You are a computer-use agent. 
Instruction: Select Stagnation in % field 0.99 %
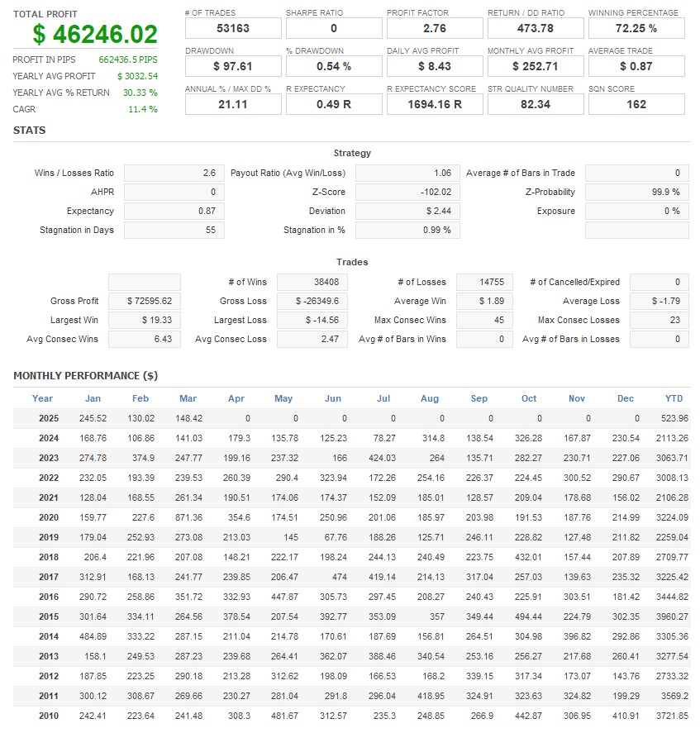click(407, 230)
